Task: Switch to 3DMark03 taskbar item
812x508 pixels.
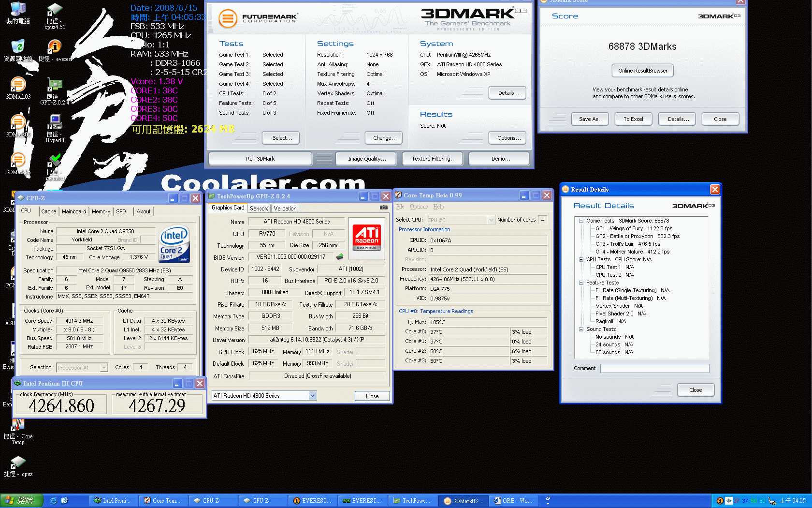Action: [x=464, y=501]
